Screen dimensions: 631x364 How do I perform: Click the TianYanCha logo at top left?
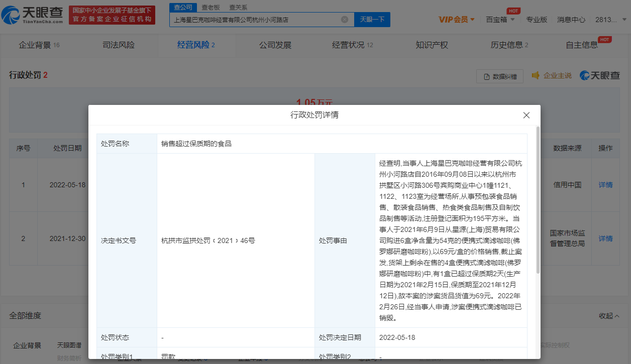coord(33,16)
